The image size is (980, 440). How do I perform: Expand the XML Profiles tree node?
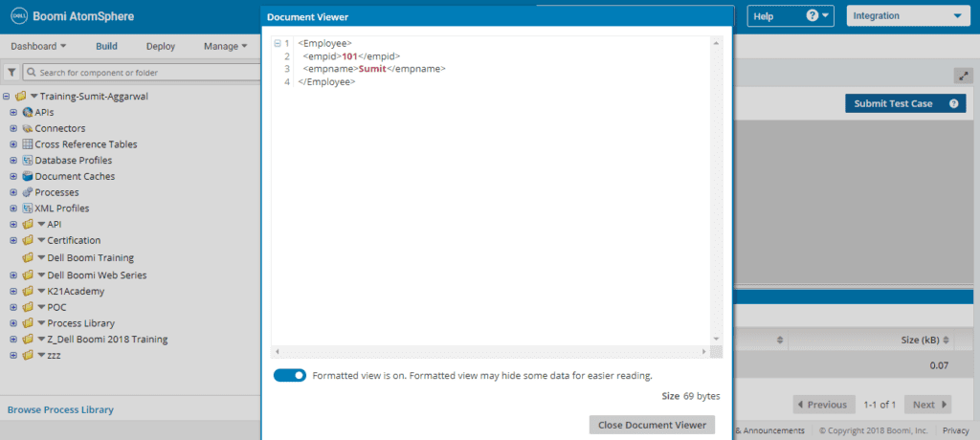(x=13, y=209)
